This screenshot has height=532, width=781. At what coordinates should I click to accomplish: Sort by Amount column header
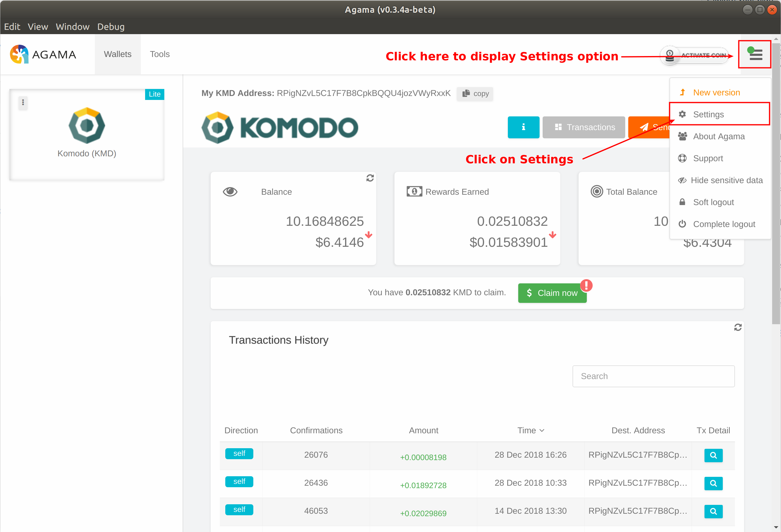point(423,430)
